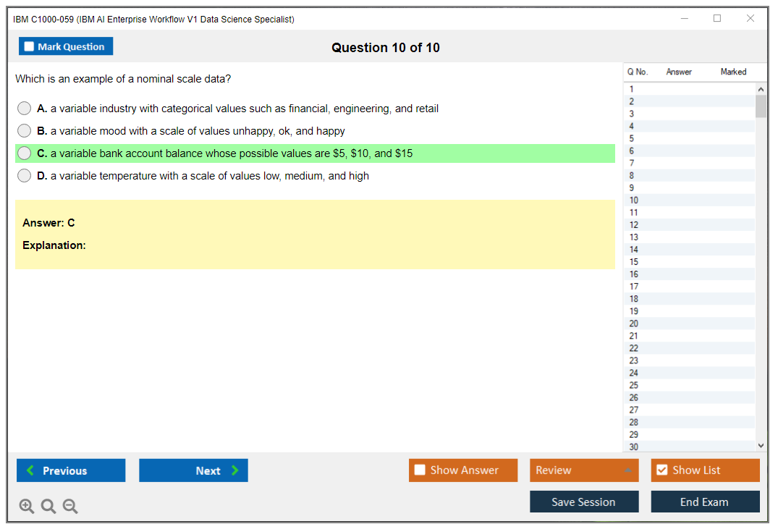Click the zoom reset magnifier icon
This screenshot has height=532, width=778.
pos(48,507)
